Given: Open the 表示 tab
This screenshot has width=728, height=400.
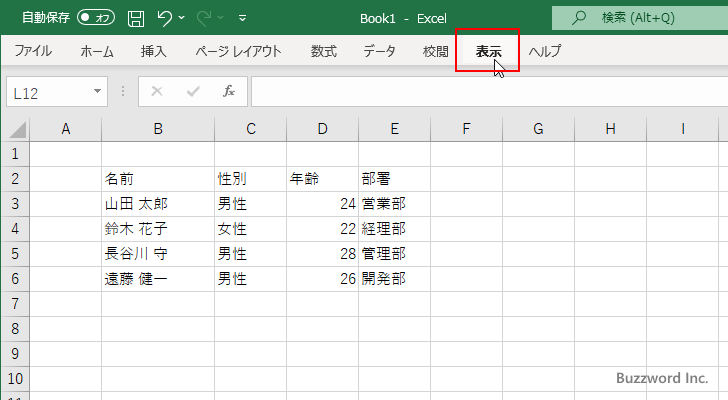Looking at the screenshot, I should pyautogui.click(x=488, y=51).
